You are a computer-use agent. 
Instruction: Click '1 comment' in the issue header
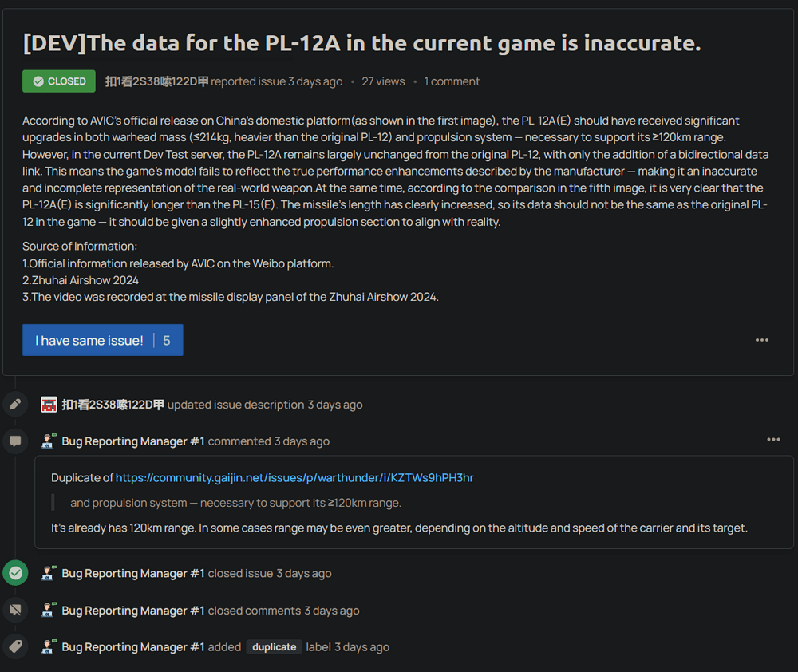click(x=452, y=81)
